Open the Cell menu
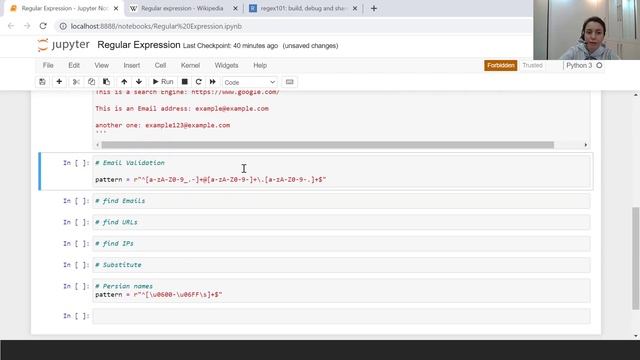640x360 pixels. 160,65
